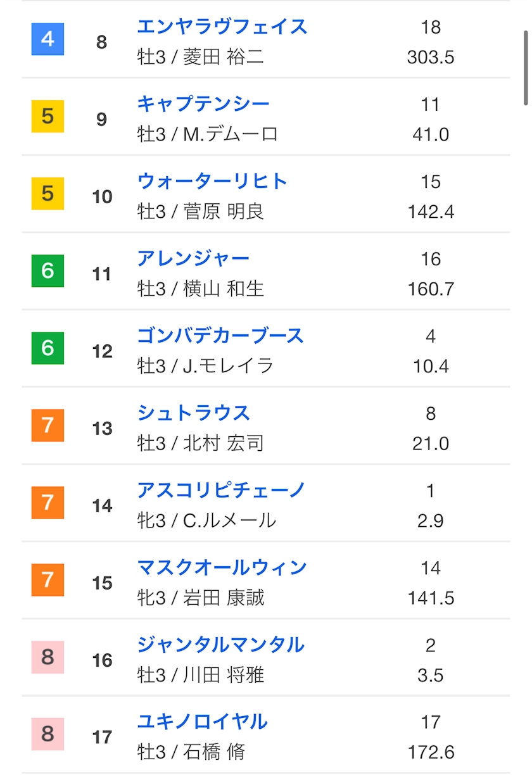Click green bracket 6 badge for horse 11

coord(48,271)
